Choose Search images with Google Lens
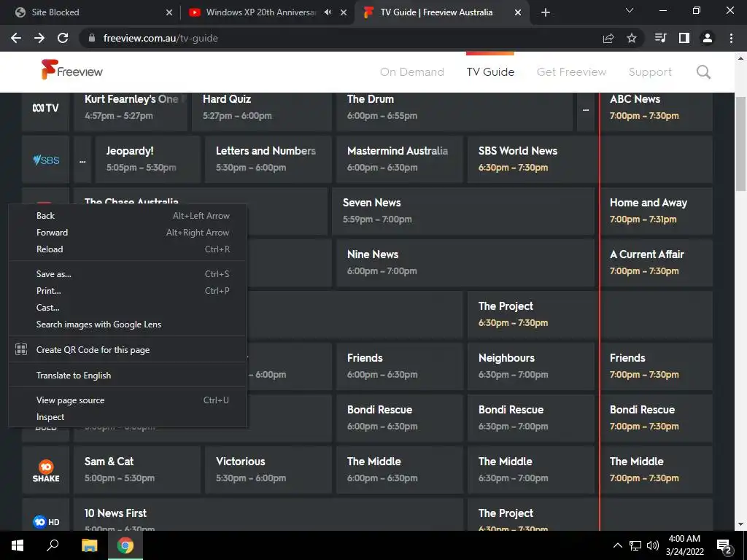Viewport: 747px width, 560px height. pos(128,324)
